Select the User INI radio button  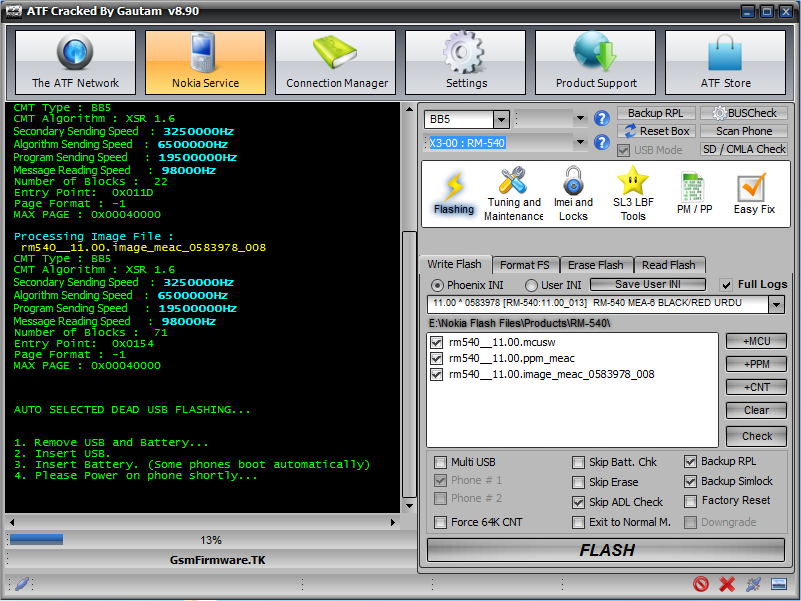tap(531, 285)
